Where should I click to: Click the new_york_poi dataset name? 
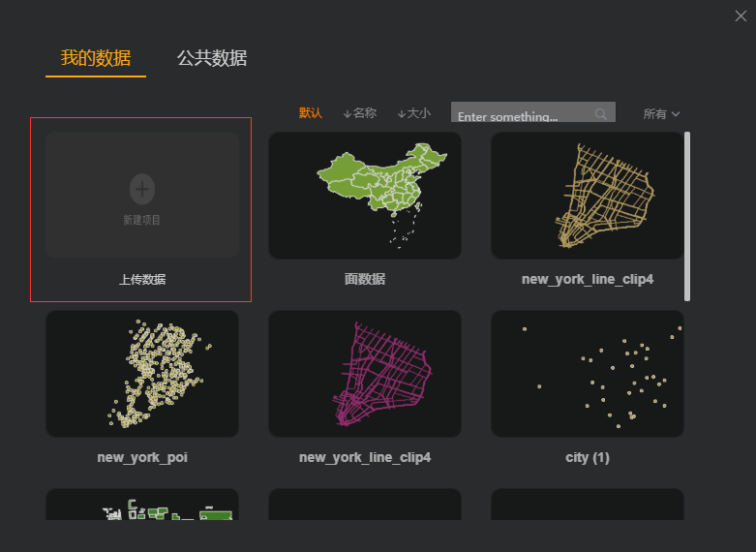tap(142, 457)
